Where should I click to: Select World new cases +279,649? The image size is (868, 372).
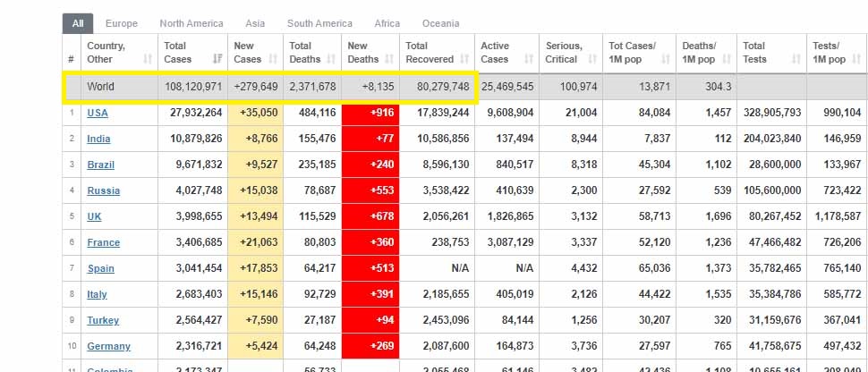(256, 87)
